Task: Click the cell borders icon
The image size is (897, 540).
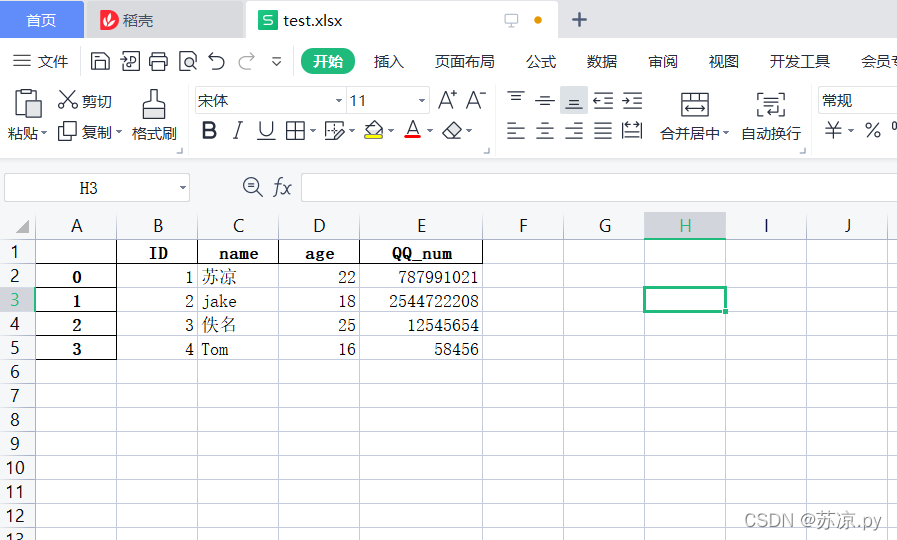Action: [295, 131]
